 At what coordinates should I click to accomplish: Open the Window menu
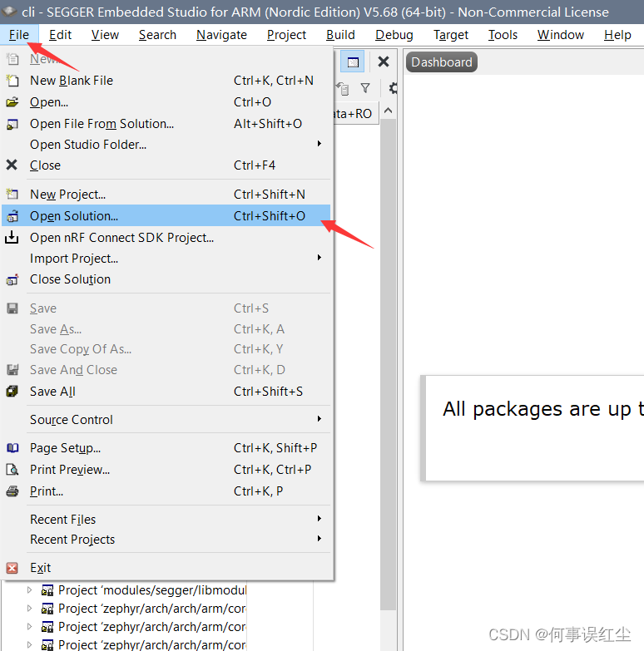[561, 35]
